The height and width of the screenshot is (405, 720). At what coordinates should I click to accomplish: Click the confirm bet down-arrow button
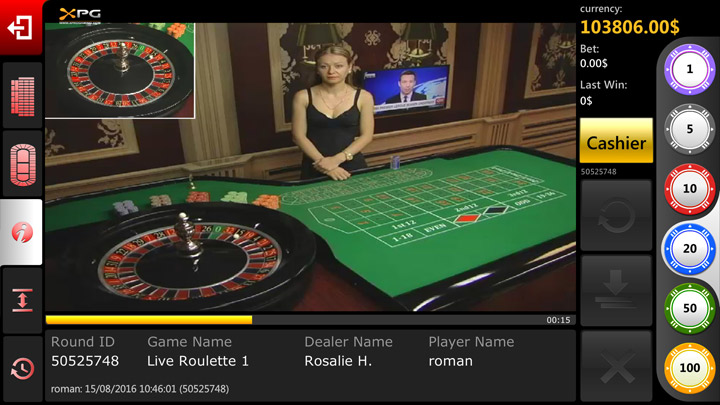pos(616,291)
